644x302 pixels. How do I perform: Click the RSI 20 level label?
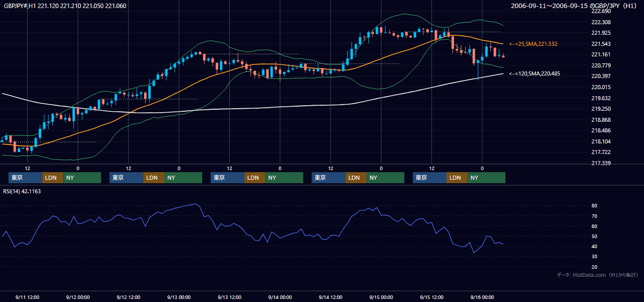point(594,267)
